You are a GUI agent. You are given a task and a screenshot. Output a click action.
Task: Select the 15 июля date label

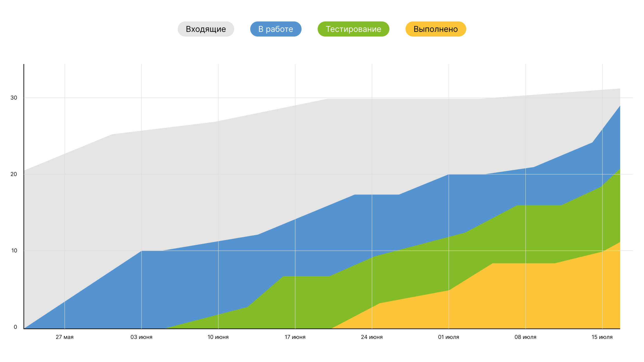(602, 337)
